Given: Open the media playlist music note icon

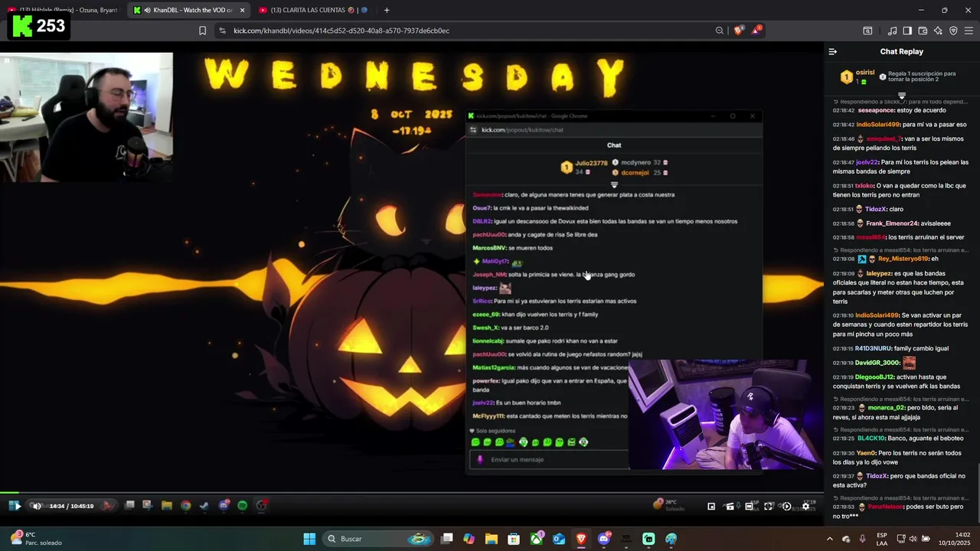Looking at the screenshot, I should point(892,31).
